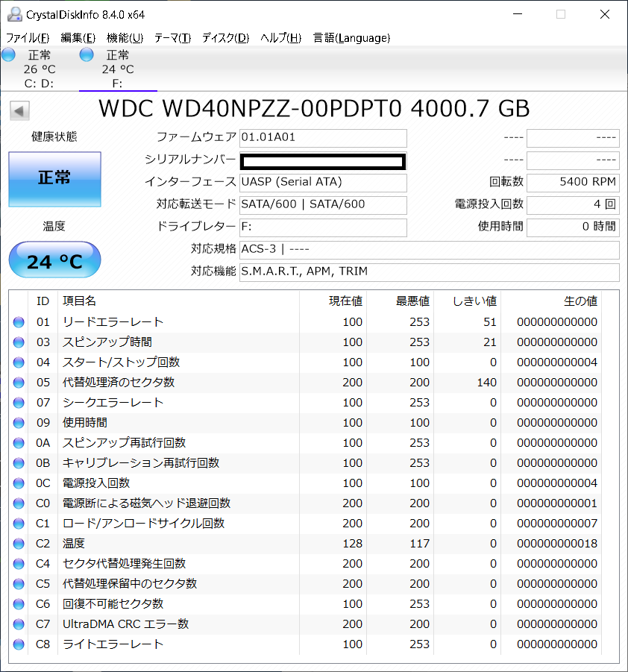Click attribute name 代替処理保留中のセクタ数
Image resolution: width=628 pixels, height=672 pixels.
130,584
